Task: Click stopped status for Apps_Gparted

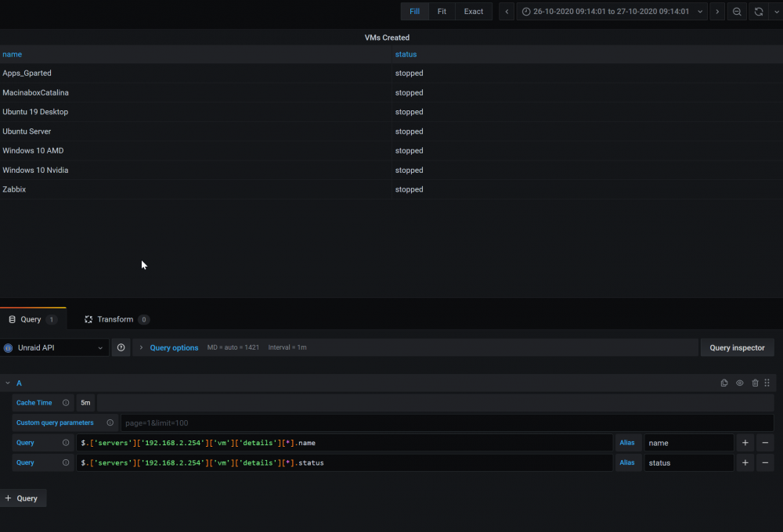Action: pos(409,74)
